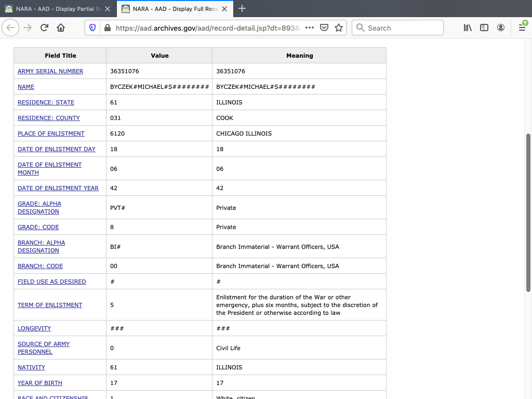532x399 pixels.
Task: Open a new browser tab
Action: (x=242, y=9)
